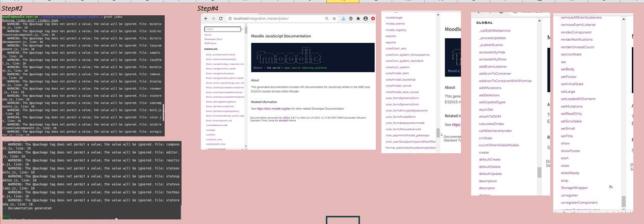Open core/icon_system_fontawesome link
This screenshot has height=224, width=644.
407,54
